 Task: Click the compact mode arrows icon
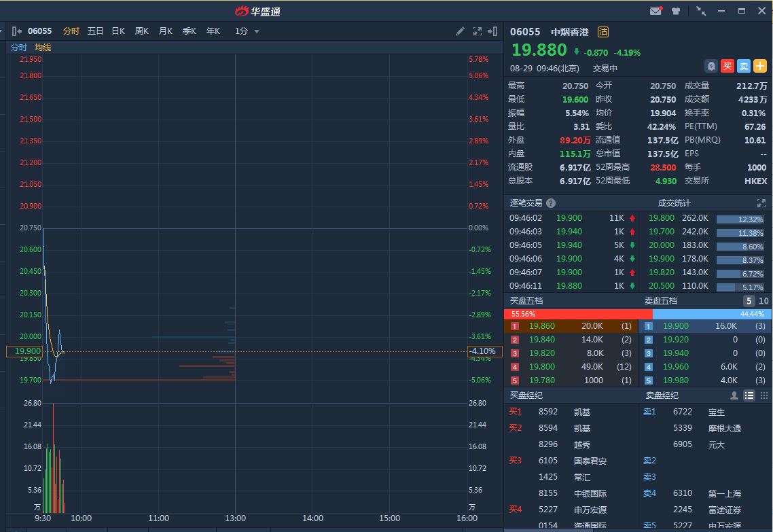point(700,11)
